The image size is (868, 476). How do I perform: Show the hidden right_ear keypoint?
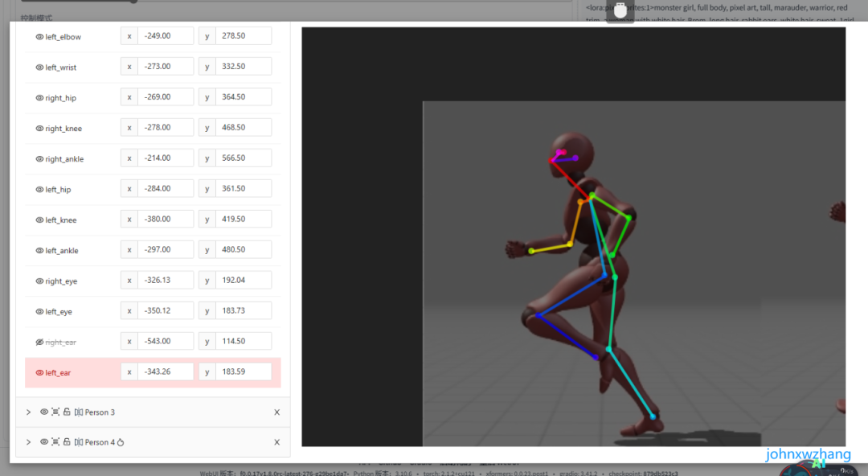(x=39, y=342)
